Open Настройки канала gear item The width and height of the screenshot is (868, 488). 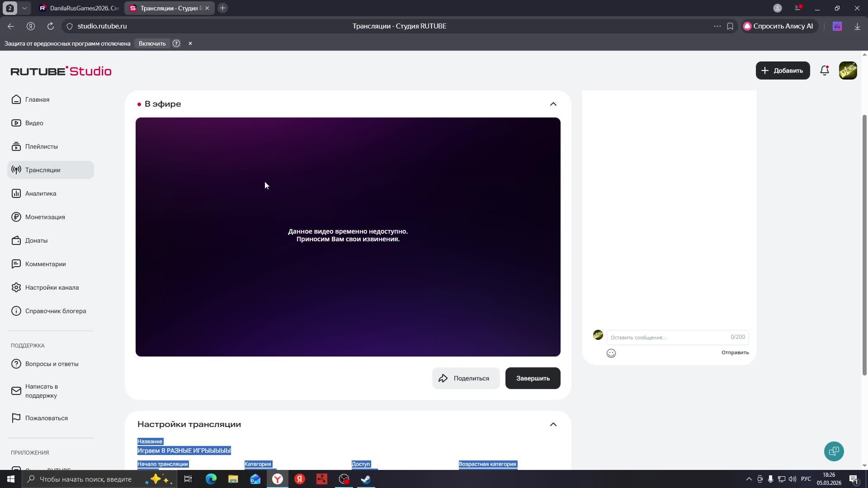point(52,287)
